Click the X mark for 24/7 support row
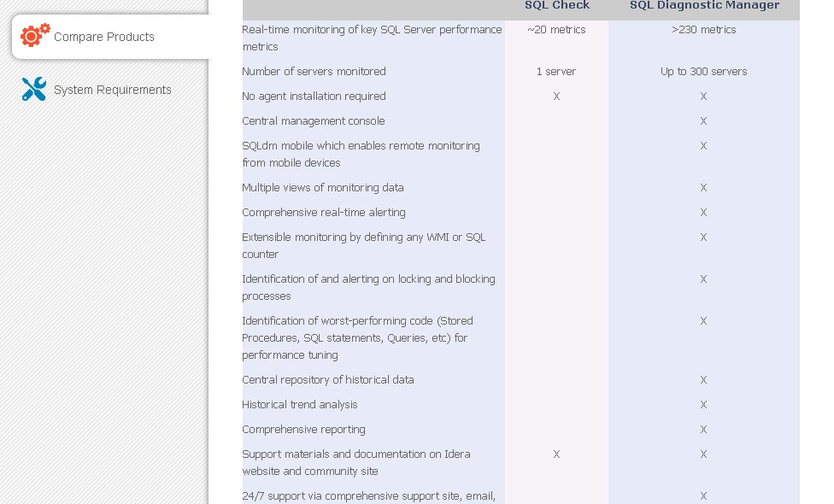Screen dimensions: 834x504 (704, 496)
